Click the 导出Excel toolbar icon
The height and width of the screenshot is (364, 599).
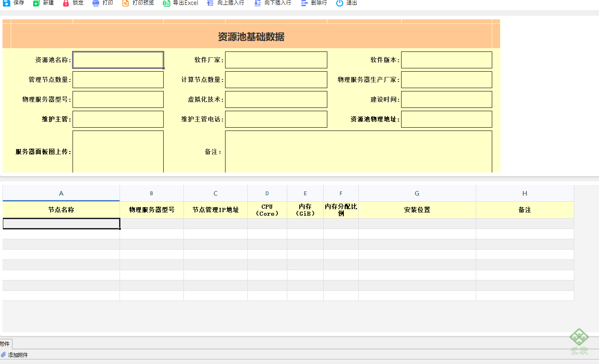click(166, 3)
